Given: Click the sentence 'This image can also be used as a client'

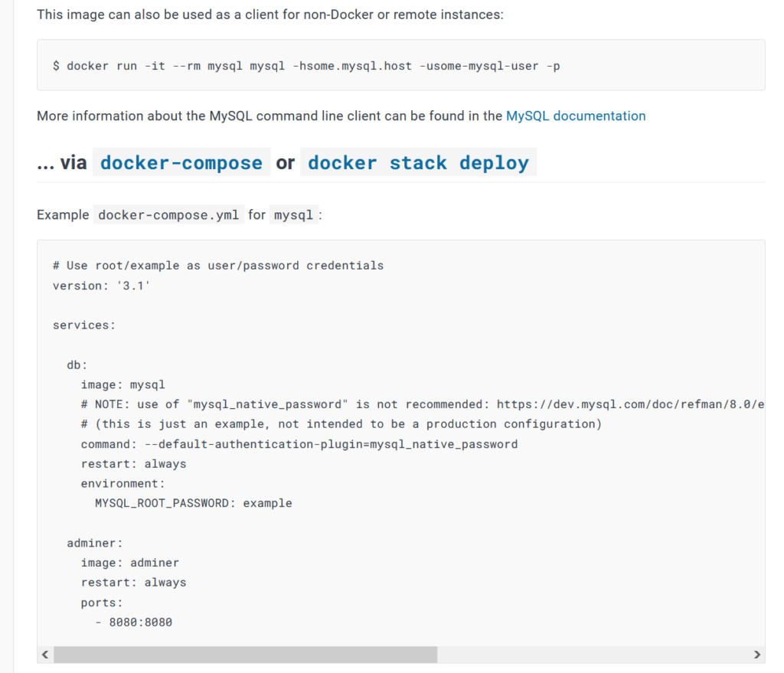Looking at the screenshot, I should click(x=270, y=15).
